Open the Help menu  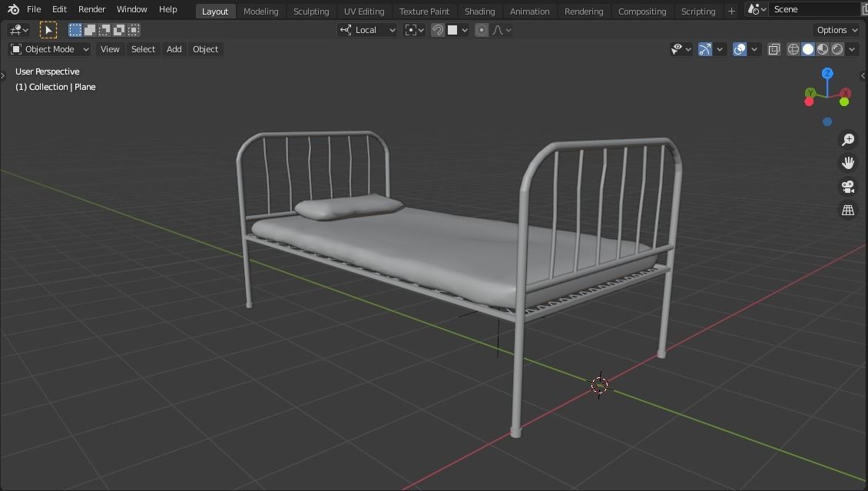[167, 9]
